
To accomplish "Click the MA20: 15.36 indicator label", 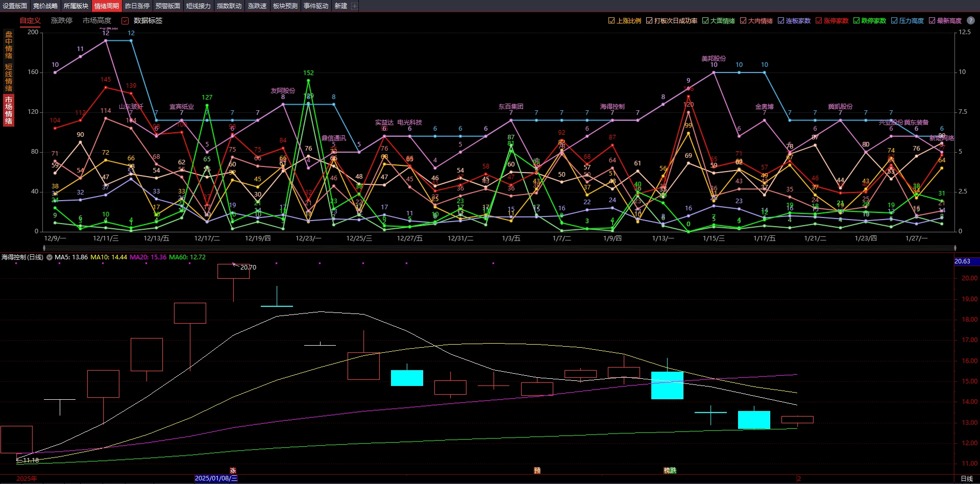I will (x=148, y=257).
